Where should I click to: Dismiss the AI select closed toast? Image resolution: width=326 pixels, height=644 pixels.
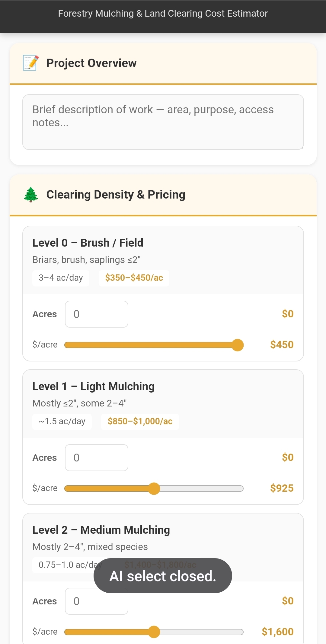[x=162, y=576]
